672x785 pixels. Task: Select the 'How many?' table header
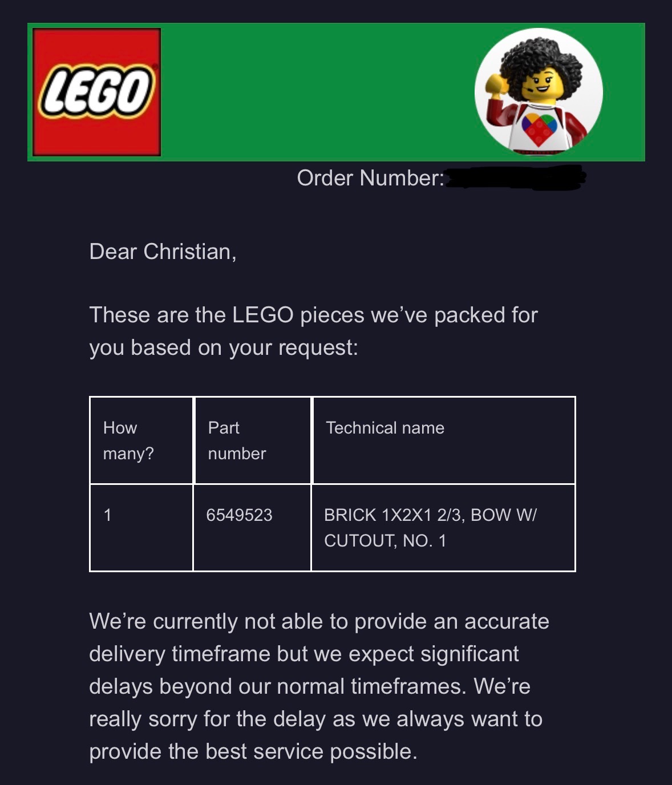(128, 440)
